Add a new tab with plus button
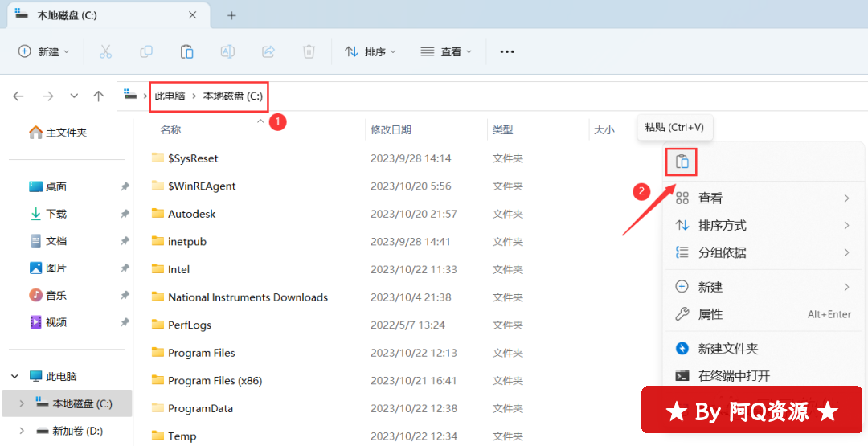The image size is (868, 446). coord(231,15)
